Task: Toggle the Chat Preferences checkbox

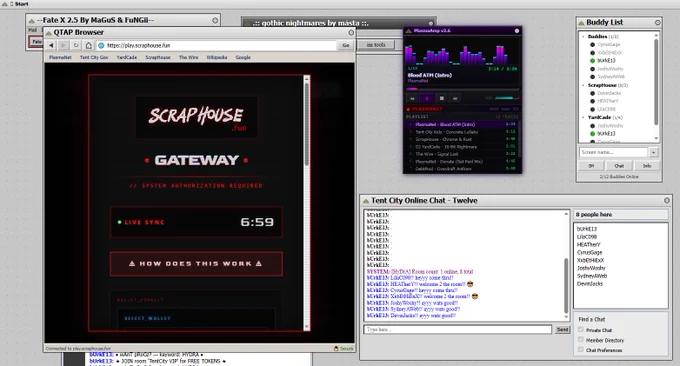Action: coord(581,350)
